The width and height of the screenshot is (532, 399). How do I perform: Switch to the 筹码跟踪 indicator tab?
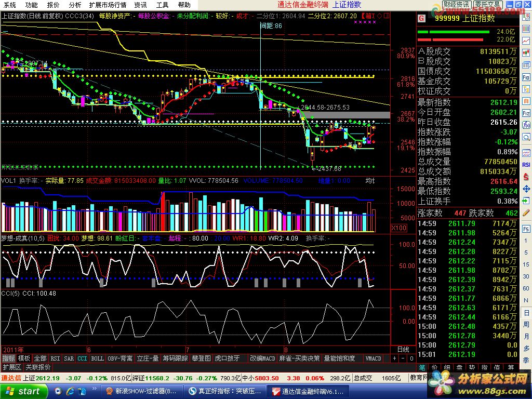pos(175,358)
